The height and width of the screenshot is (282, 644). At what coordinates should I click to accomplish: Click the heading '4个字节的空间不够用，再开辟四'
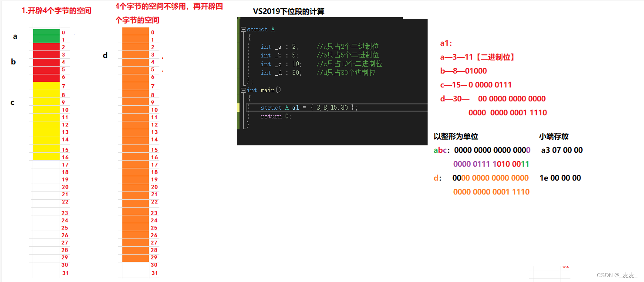(x=169, y=7)
